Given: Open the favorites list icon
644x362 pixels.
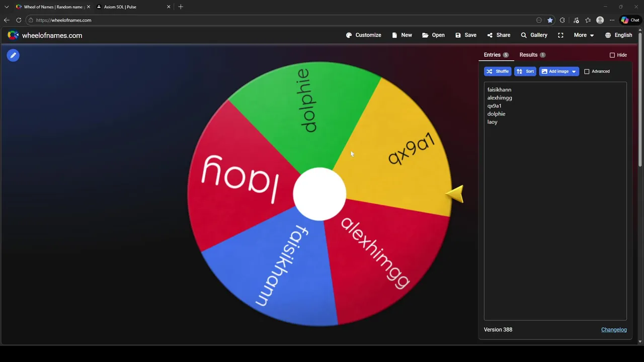Looking at the screenshot, I should point(588,20).
